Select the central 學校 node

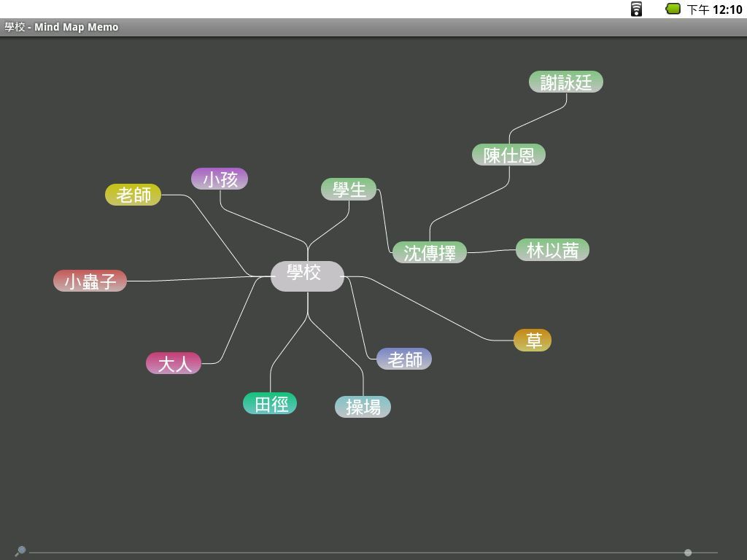click(x=306, y=276)
